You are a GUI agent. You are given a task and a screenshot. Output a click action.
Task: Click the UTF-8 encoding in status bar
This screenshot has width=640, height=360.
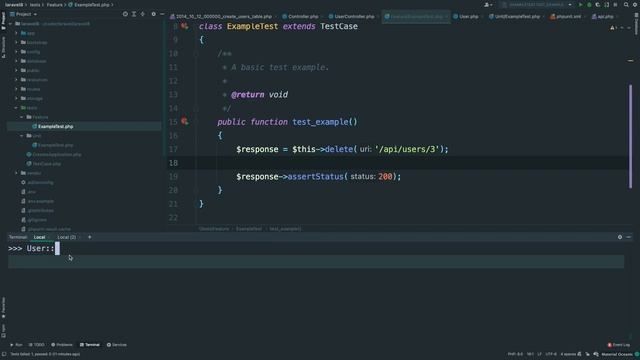tap(551, 354)
